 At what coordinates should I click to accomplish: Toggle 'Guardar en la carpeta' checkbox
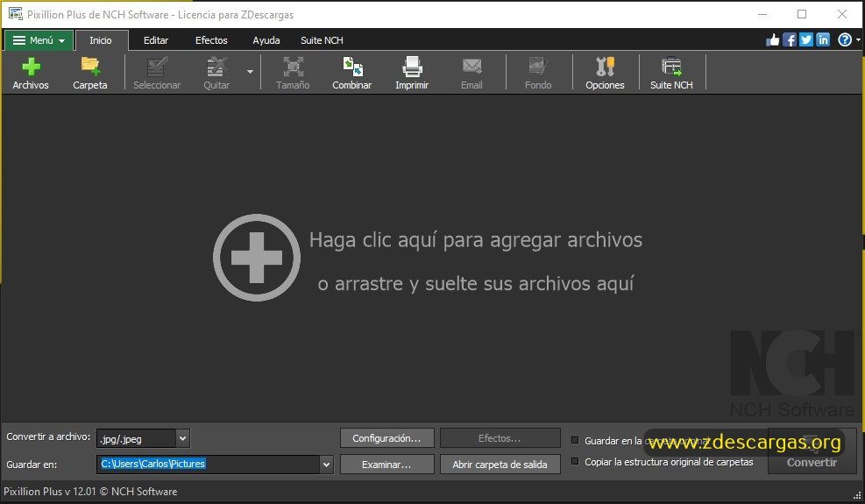575,440
